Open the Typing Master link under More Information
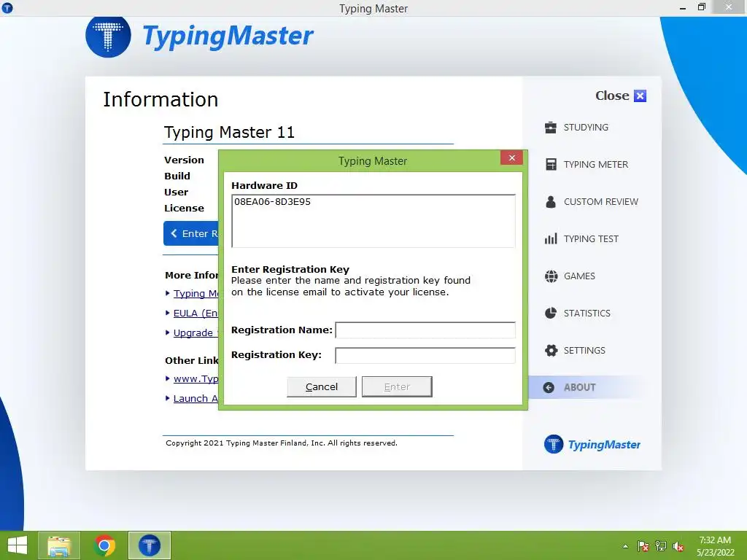The height and width of the screenshot is (560, 747). [196, 293]
